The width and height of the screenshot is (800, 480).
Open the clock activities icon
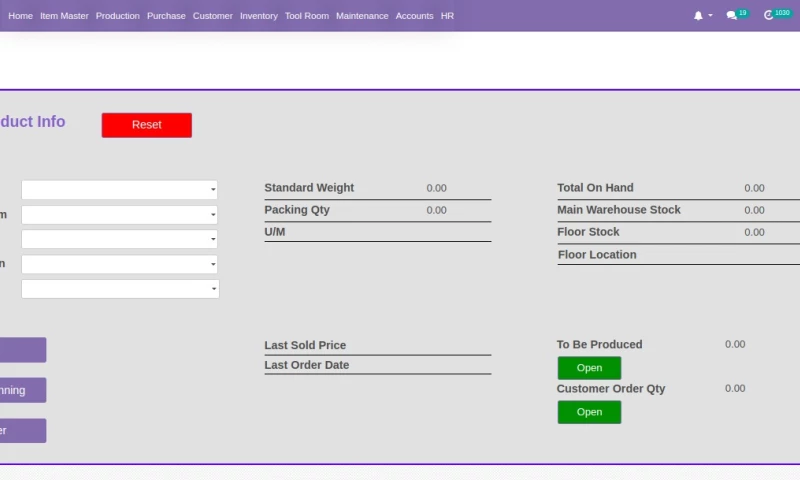[769, 16]
